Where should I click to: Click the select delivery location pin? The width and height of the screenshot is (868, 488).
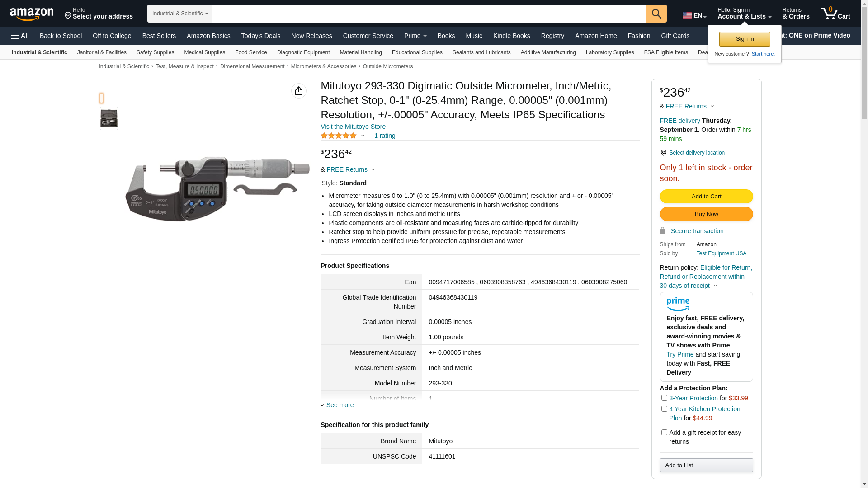tap(663, 153)
